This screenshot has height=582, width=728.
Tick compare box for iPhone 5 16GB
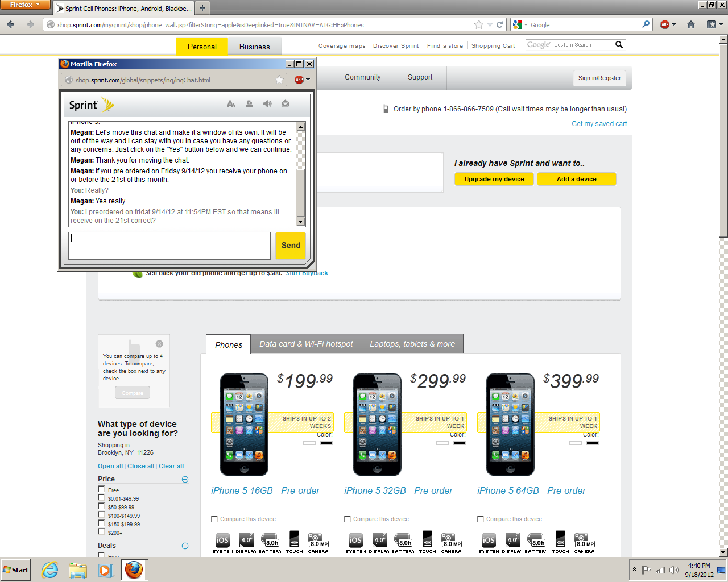[x=214, y=519]
